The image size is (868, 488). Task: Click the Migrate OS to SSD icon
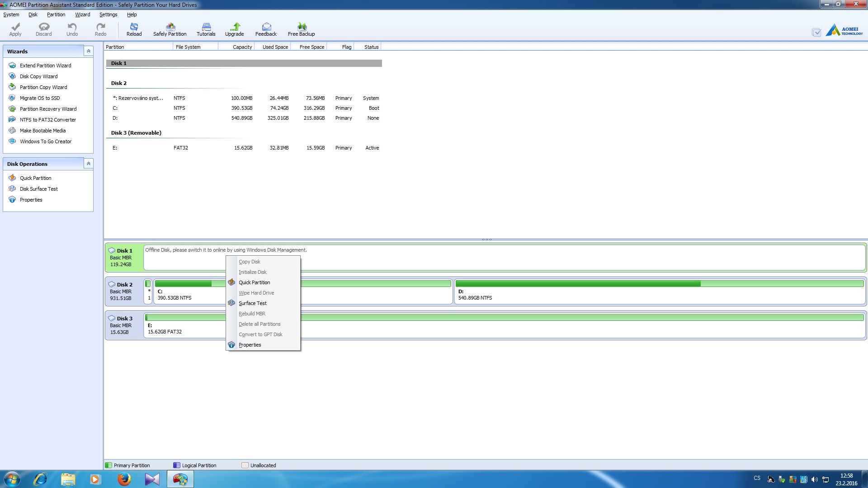coord(12,98)
